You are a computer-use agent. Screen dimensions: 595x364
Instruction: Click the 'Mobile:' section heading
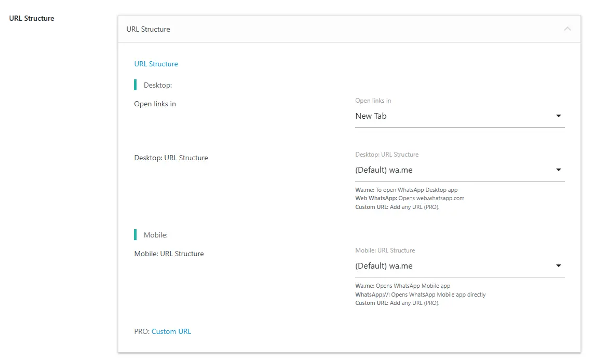click(x=156, y=235)
